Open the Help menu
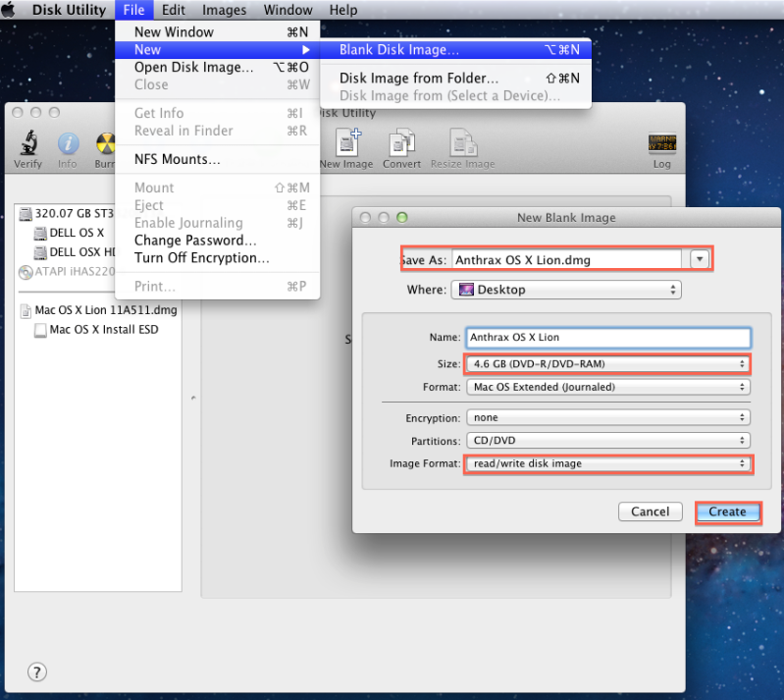This screenshot has width=784, height=700. coord(343,10)
